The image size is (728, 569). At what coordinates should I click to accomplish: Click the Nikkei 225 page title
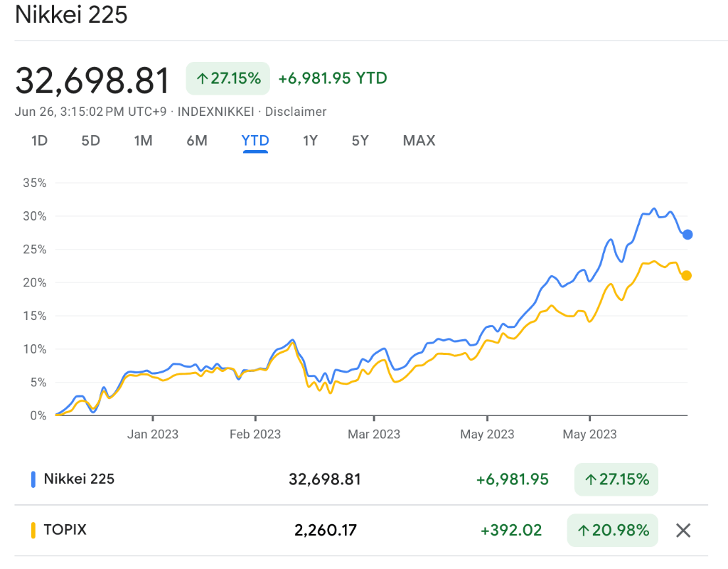click(x=71, y=14)
